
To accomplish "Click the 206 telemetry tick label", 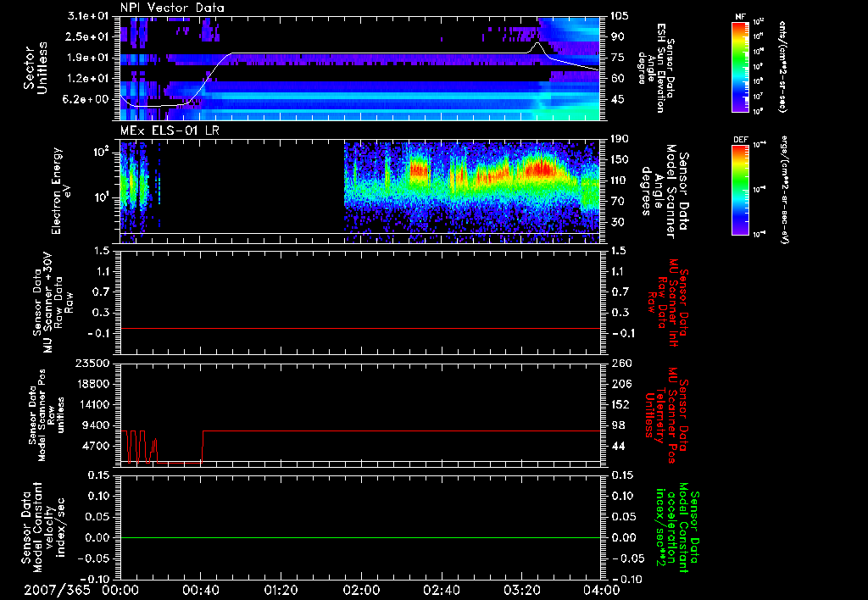I will (620, 384).
